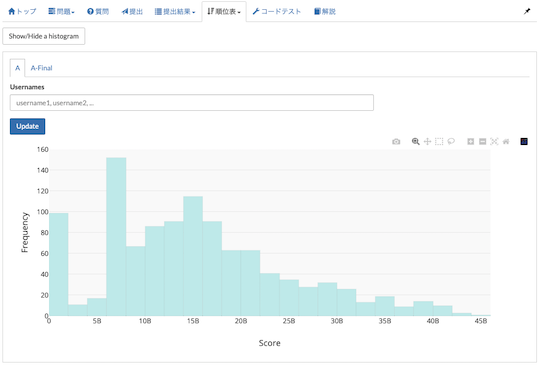Viewport: 540px width, 365px height.
Task: Click the Show/Hide a histogram button
Action: [x=44, y=36]
